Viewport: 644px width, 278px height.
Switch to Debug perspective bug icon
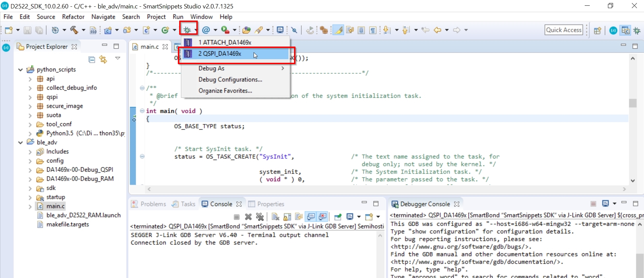(637, 30)
